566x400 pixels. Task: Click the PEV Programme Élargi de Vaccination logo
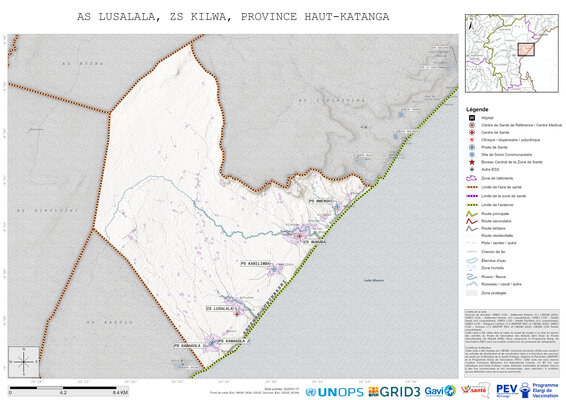pyautogui.click(x=527, y=390)
